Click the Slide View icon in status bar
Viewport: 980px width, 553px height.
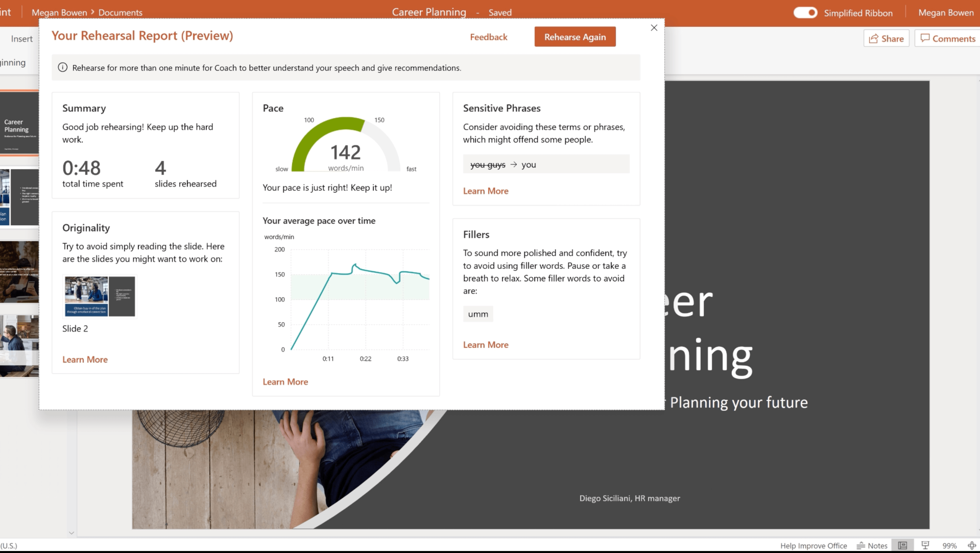[x=903, y=545]
